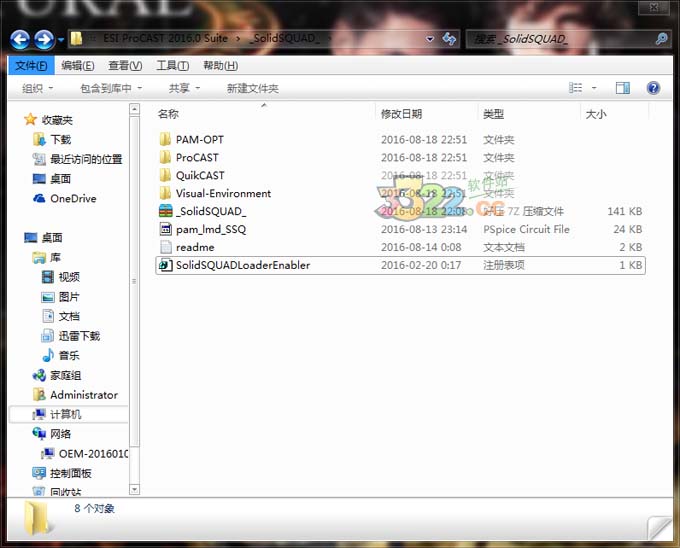Viewport: 680px width, 548px height.
Task: Click the 'PSpice Circuit File' type text
Action: point(526,229)
